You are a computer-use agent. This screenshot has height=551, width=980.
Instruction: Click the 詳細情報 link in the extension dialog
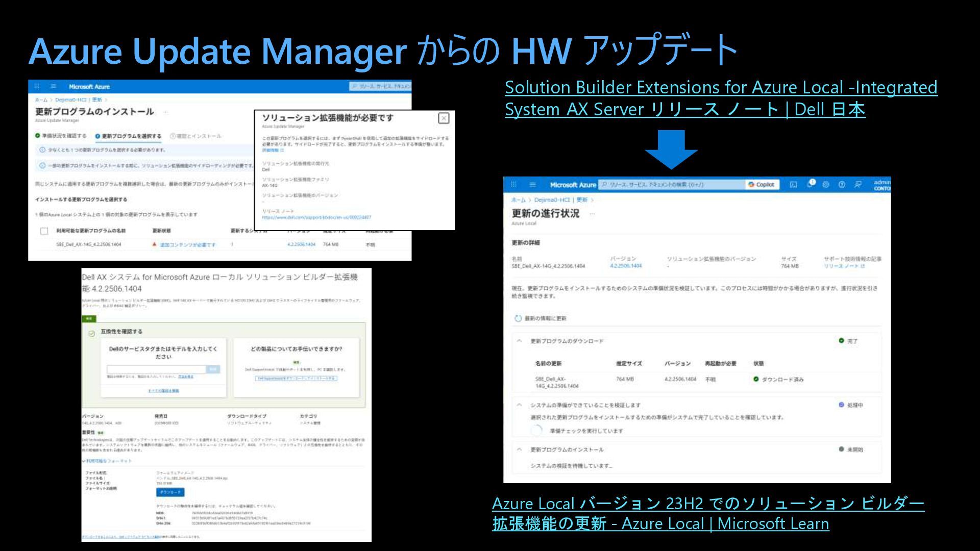[273, 151]
